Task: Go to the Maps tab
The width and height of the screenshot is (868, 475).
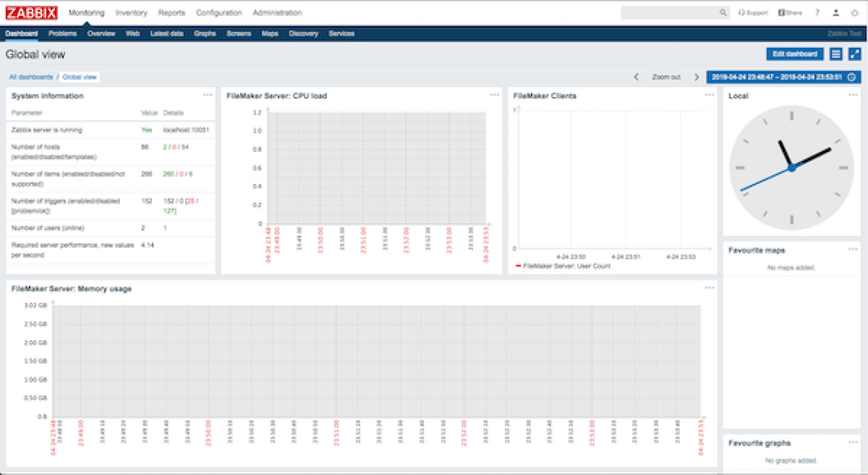Action: point(270,34)
